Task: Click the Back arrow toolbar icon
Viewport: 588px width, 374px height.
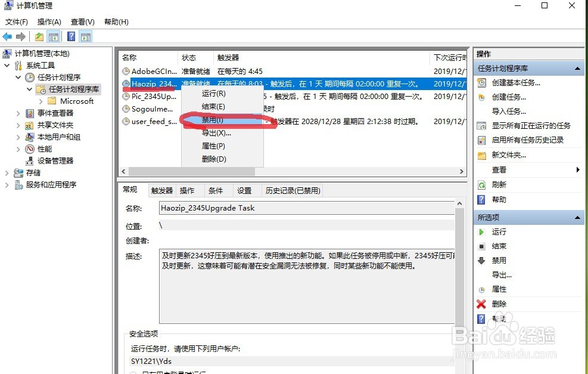Action: [x=7, y=37]
